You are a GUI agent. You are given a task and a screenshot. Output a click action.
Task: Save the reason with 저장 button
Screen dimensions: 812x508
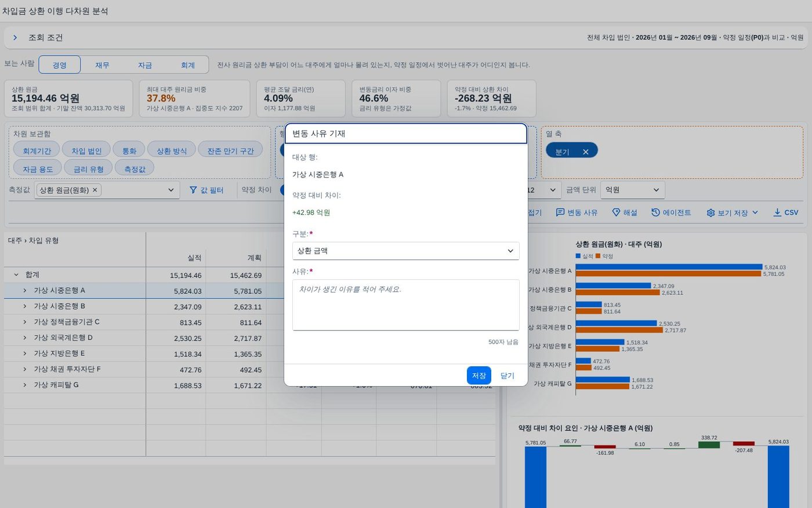[479, 376]
